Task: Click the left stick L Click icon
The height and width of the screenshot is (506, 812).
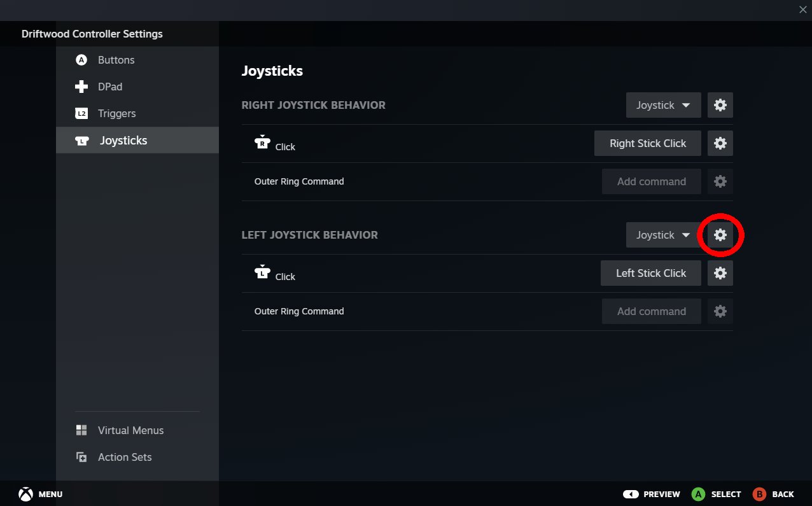Action: coord(262,272)
